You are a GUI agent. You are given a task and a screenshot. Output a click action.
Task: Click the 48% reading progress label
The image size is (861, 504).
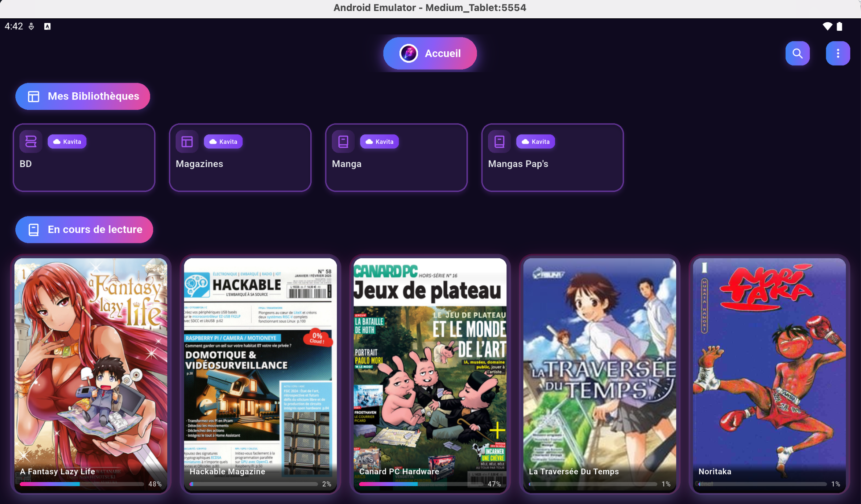tap(155, 484)
